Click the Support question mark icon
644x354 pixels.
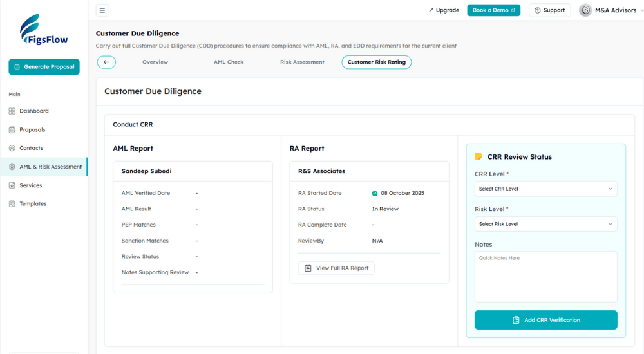(537, 10)
